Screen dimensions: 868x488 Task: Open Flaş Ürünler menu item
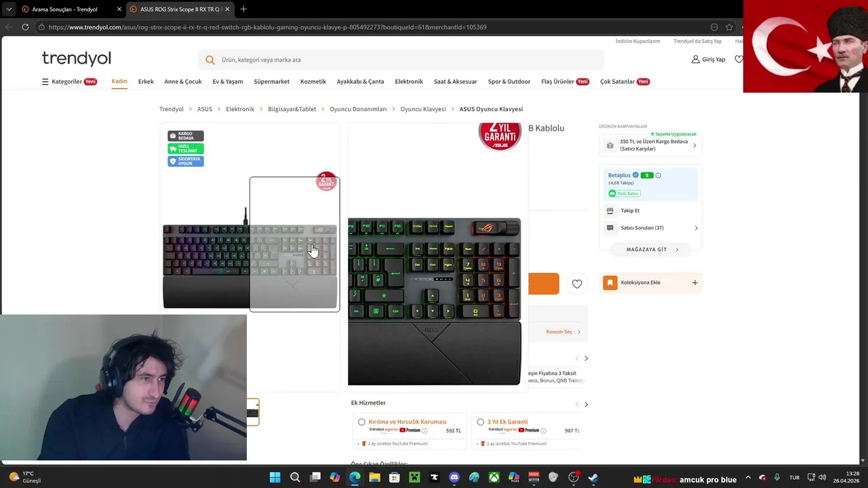click(565, 81)
